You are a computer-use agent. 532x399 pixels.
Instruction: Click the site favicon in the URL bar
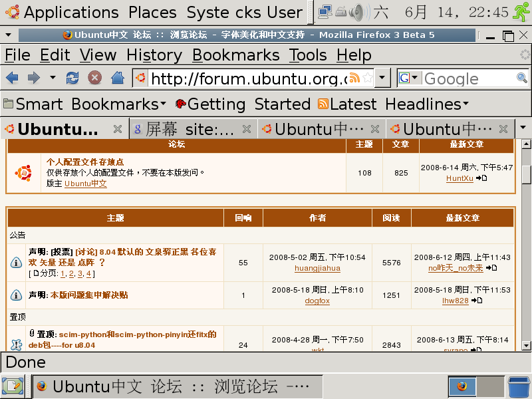click(140, 78)
